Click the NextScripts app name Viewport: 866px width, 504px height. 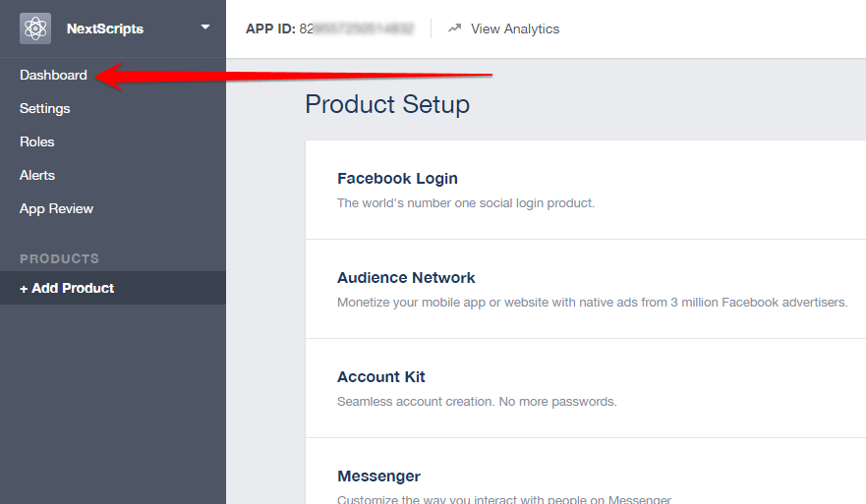pyautogui.click(x=105, y=28)
